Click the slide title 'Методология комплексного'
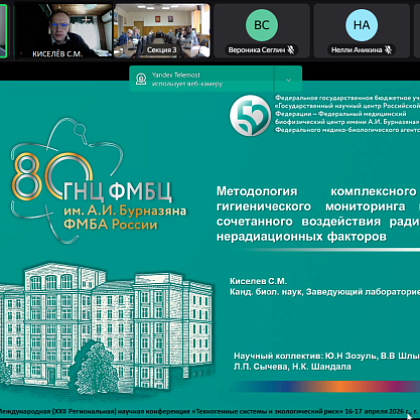The width and height of the screenshot is (420, 420). (x=316, y=191)
